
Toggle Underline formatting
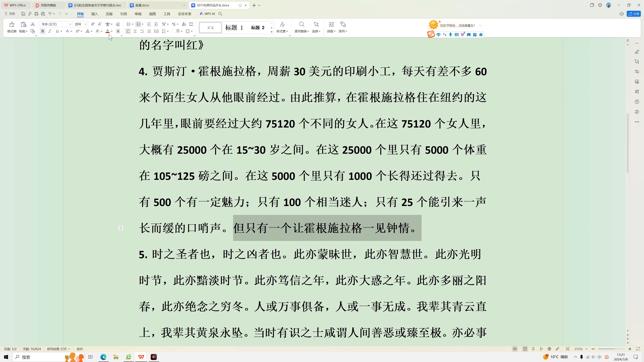point(57,31)
